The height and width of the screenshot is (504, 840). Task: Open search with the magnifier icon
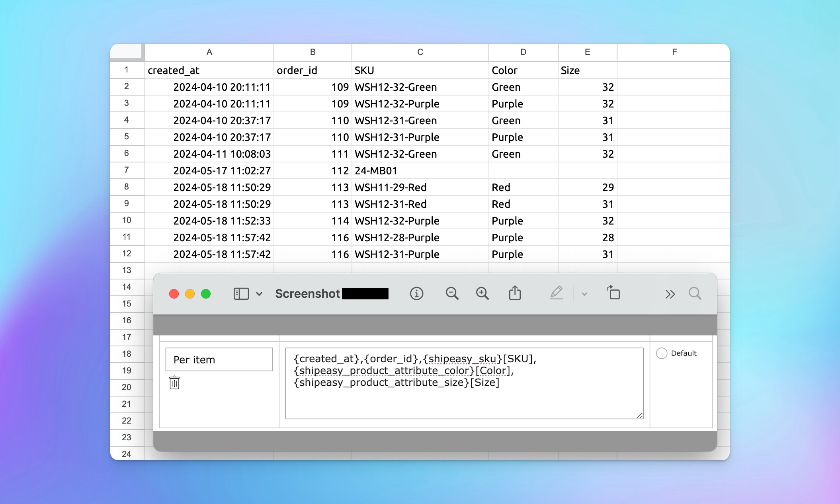point(695,294)
